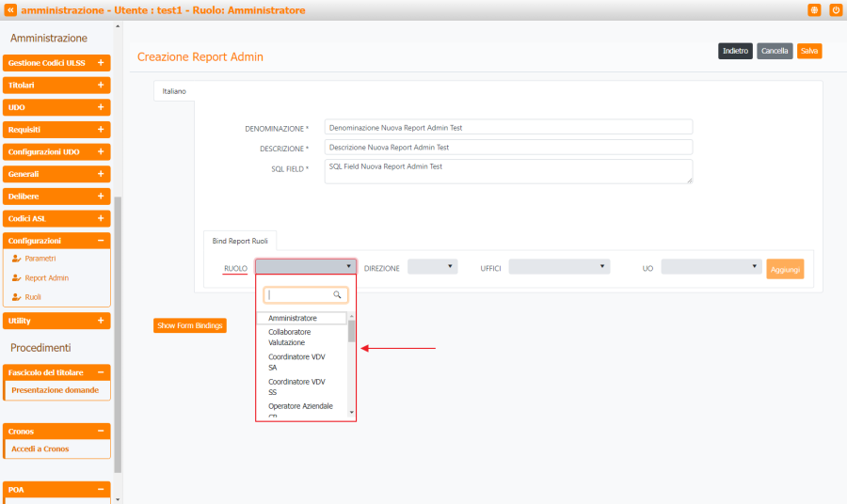Click into the DENOMINAZIONE text field
This screenshot has width=847, height=504.
(507, 127)
